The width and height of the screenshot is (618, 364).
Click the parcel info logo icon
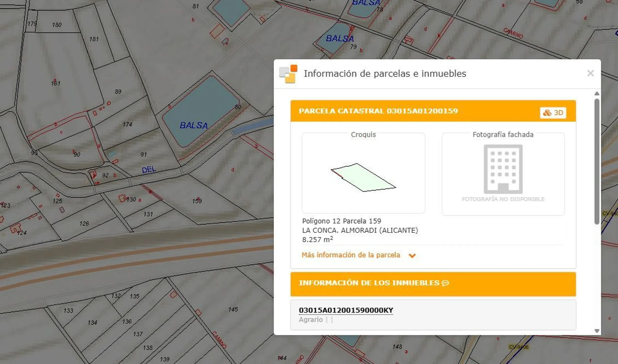(x=288, y=74)
